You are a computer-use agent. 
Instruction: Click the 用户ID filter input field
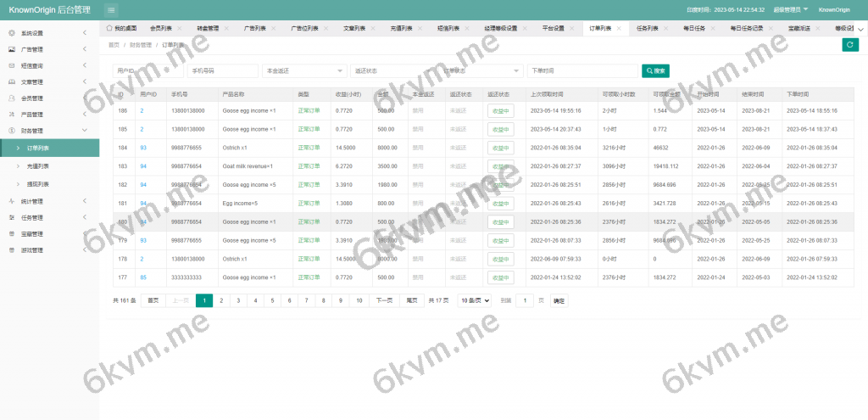click(x=147, y=70)
